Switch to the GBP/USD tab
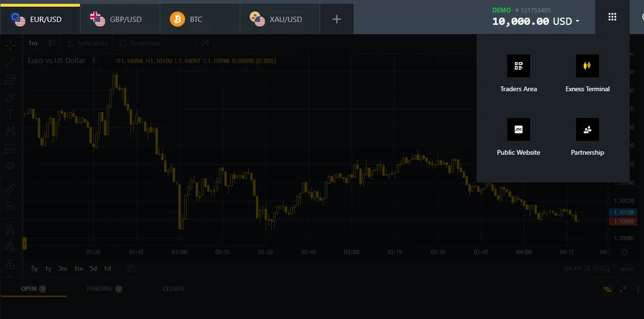Viewport: 644px width, 319px height. [119, 19]
